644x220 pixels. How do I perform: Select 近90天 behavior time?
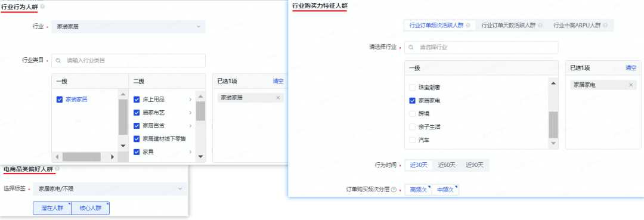[475, 165]
